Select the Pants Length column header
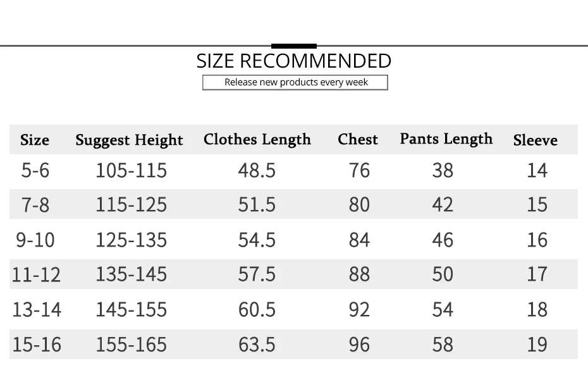Image resolution: width=588 pixels, height=380 pixels. (x=446, y=139)
